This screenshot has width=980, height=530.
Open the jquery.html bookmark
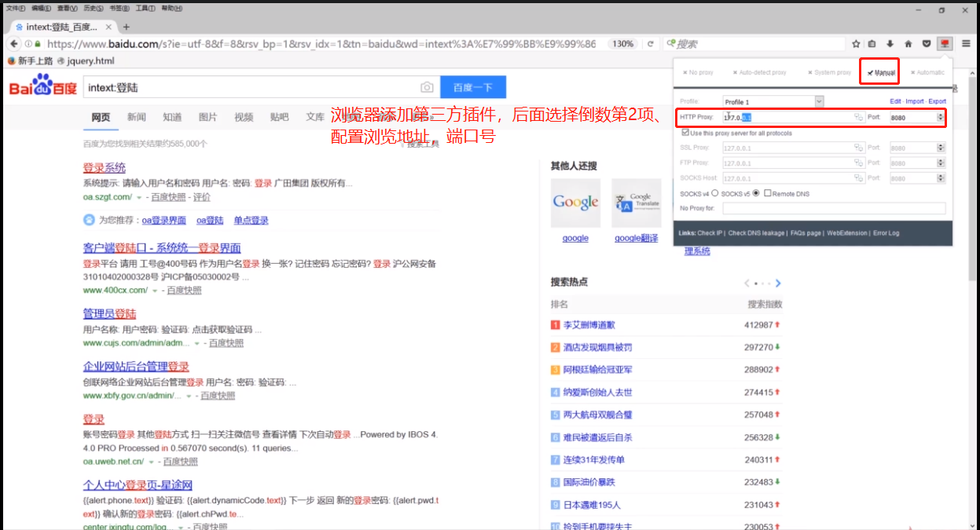85,60
